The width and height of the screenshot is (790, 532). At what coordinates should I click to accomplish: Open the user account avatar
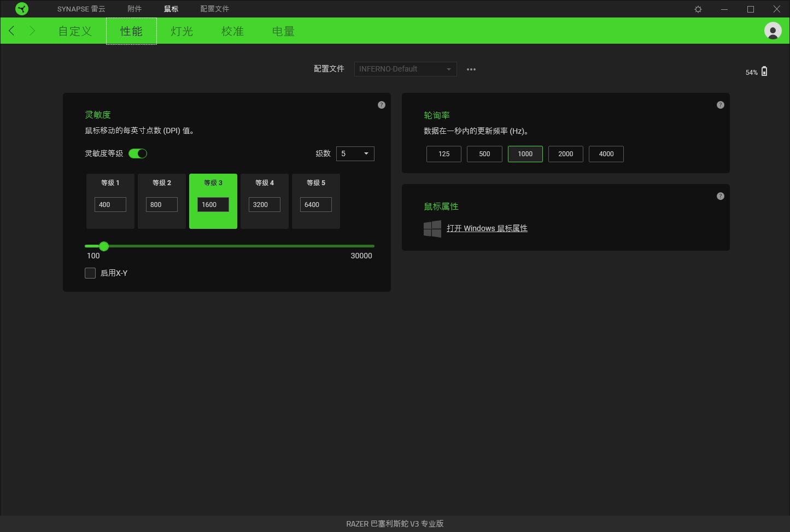tap(773, 31)
